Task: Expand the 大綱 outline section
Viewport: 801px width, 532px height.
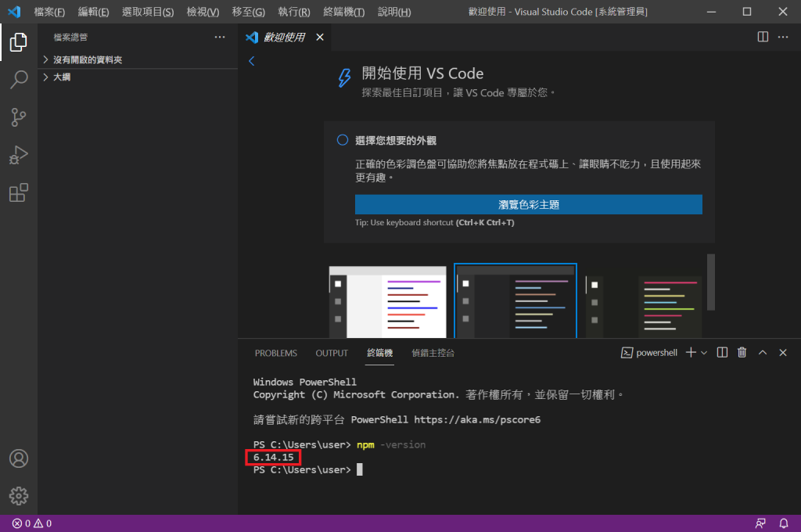Action: point(138,77)
